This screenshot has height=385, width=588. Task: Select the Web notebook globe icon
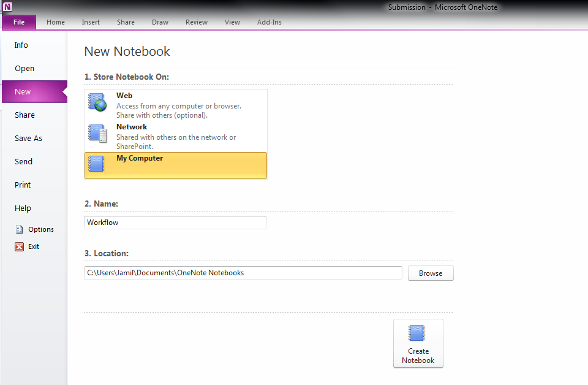97,102
